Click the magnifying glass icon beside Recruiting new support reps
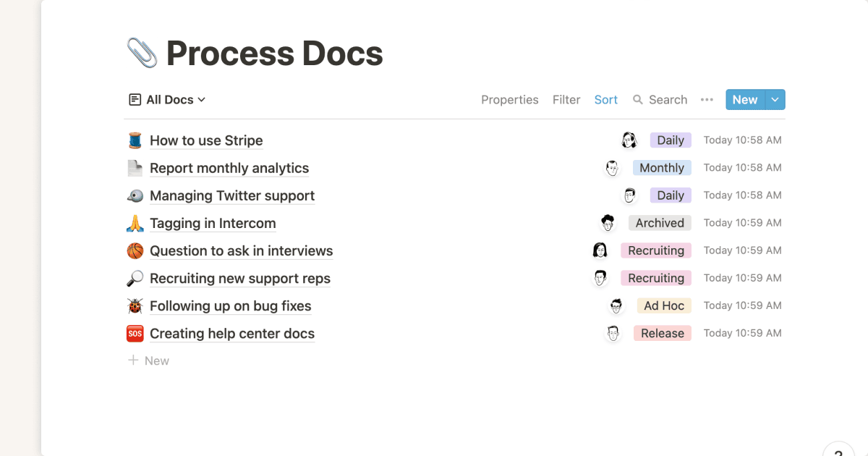Image resolution: width=868 pixels, height=456 pixels. click(135, 279)
